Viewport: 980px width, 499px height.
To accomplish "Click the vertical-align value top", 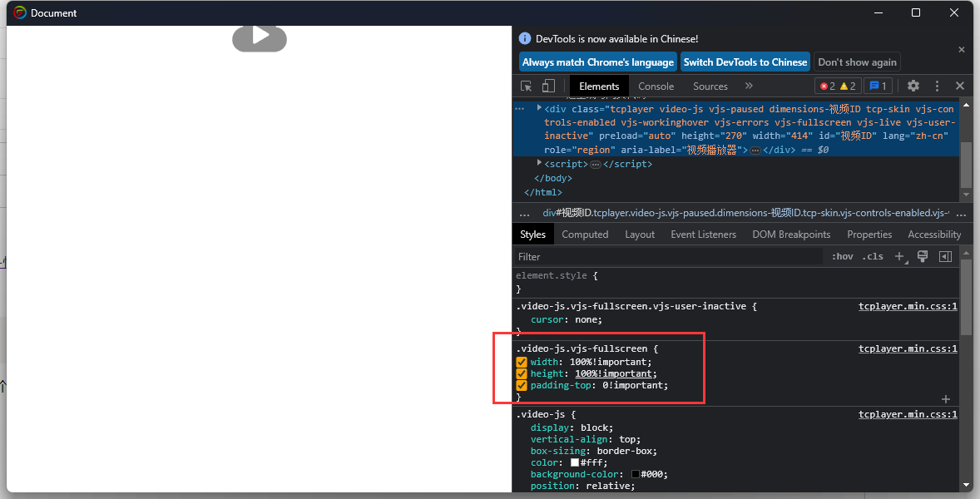I will pos(627,440).
